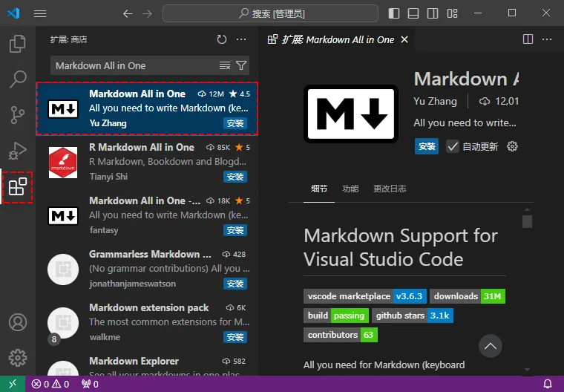
Task: Go forward with the right arrow
Action: click(147, 13)
